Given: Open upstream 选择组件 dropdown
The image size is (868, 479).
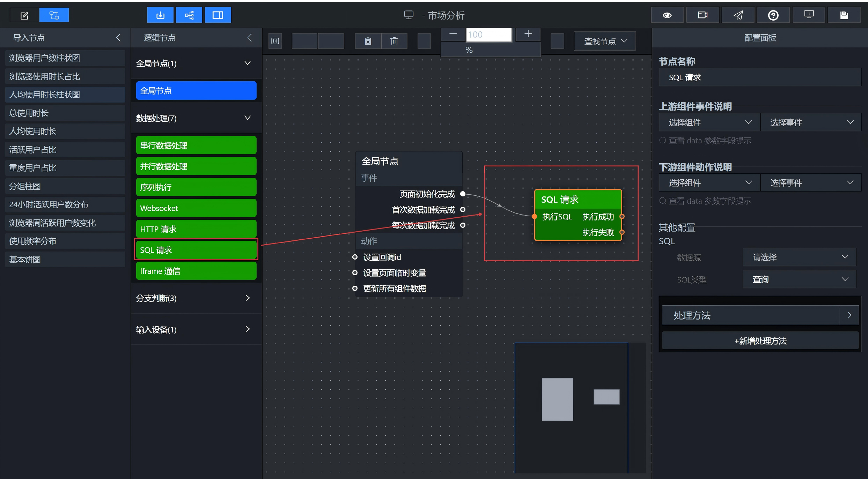Looking at the screenshot, I should click(x=709, y=122).
